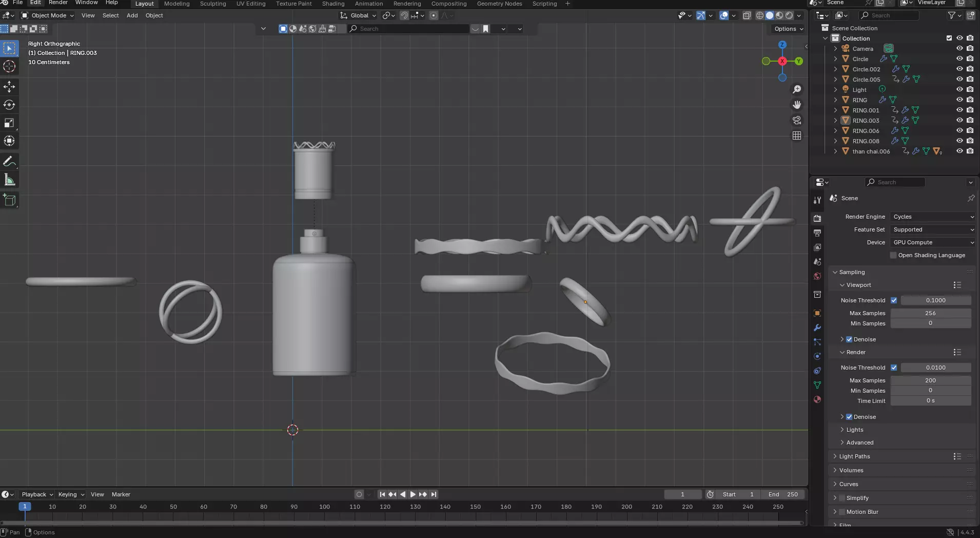Open the Physics properties tab

817,356
